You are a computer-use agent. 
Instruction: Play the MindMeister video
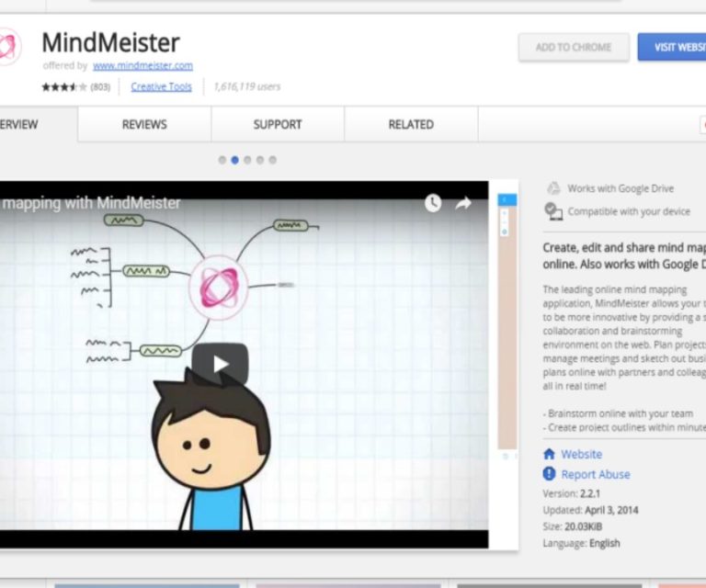click(221, 364)
